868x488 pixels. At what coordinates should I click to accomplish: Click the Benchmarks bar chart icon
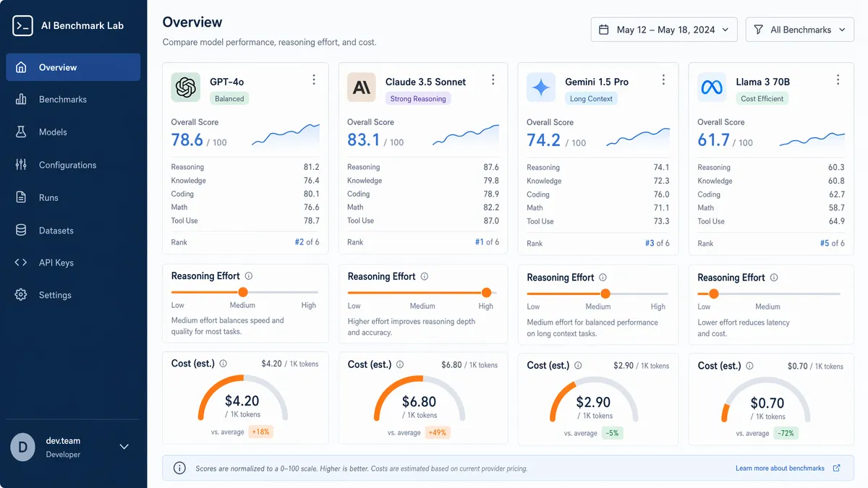click(x=21, y=100)
